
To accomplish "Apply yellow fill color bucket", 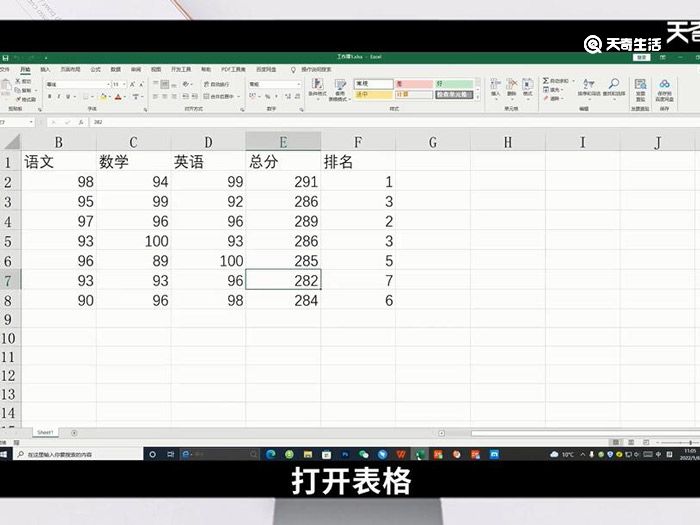I will click(104, 96).
